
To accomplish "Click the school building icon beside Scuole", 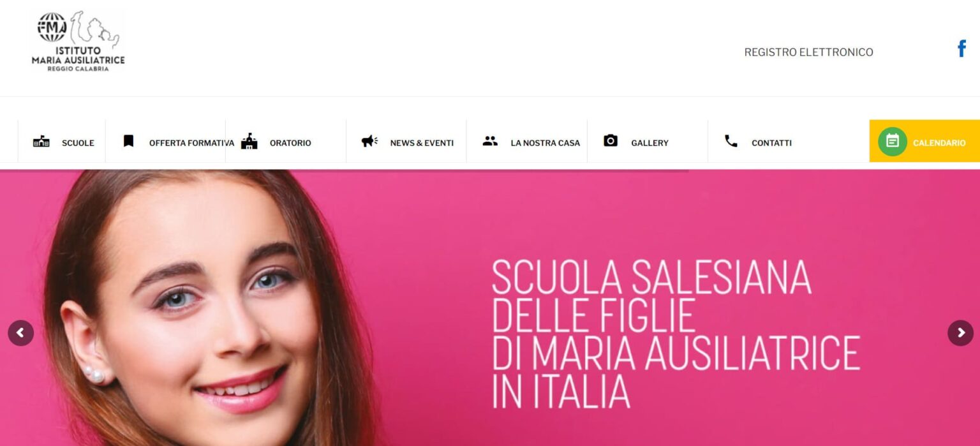I will pyautogui.click(x=41, y=142).
